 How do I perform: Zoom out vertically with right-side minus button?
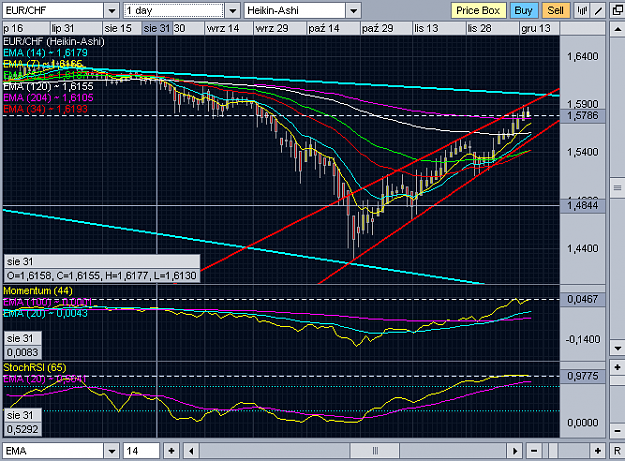pos(617,431)
